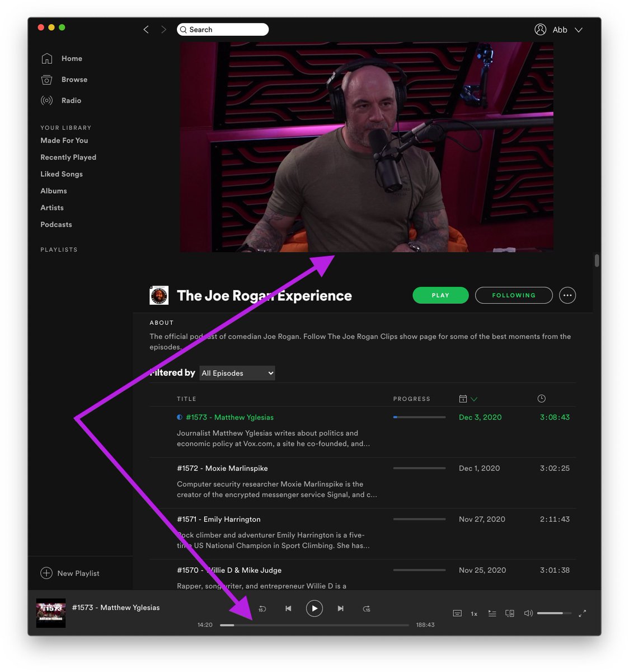Click the Dec 3, 2020 date
Image resolution: width=629 pixels, height=672 pixels.
point(480,417)
